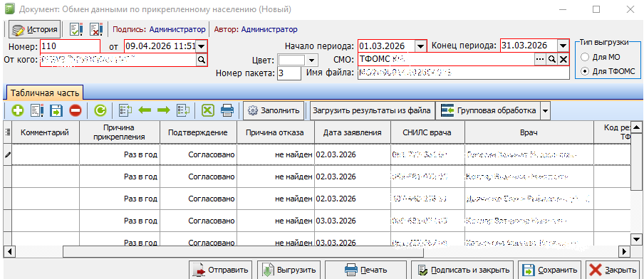Click the 'Подтверждение' column header
The height and width of the screenshot is (279, 644).
[x=198, y=132]
